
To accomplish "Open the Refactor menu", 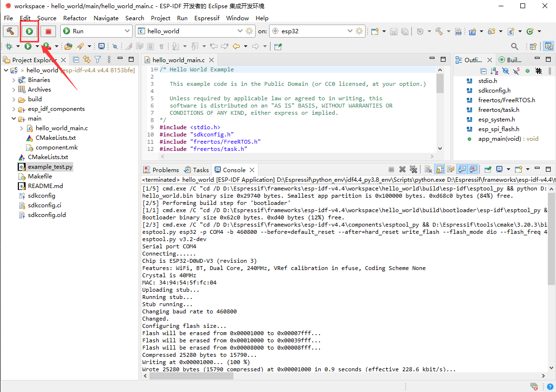I will [x=75, y=18].
